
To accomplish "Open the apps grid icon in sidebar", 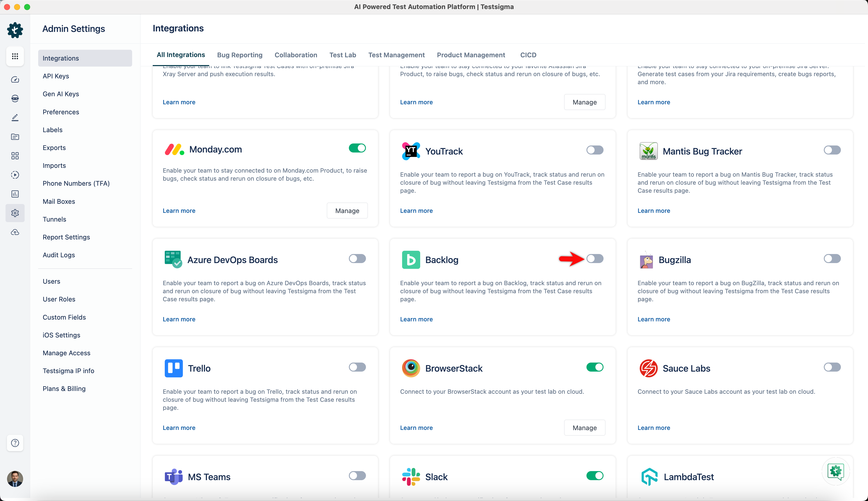I will click(x=15, y=56).
